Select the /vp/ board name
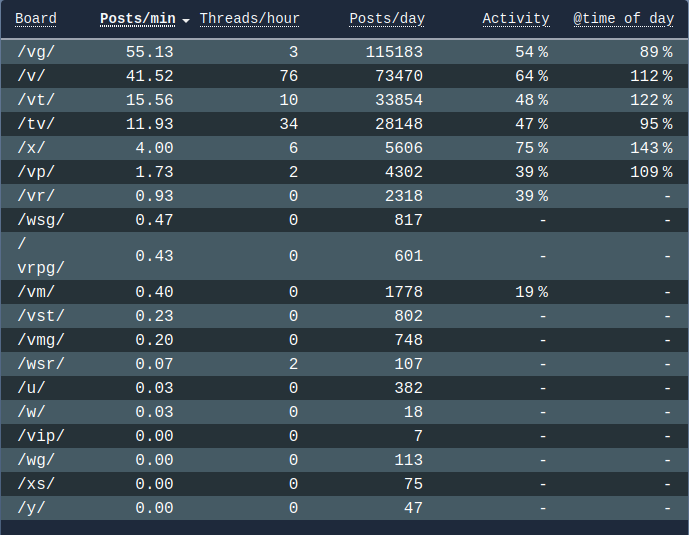The image size is (689, 535). (x=36, y=172)
